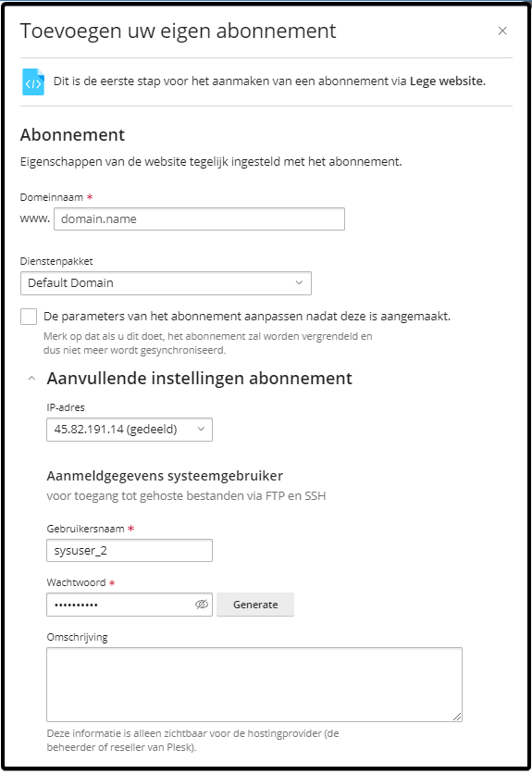The height and width of the screenshot is (774, 532).
Task: Click the Gebruikersnaam field containing sysuser_2
Action: pyautogui.click(x=130, y=550)
